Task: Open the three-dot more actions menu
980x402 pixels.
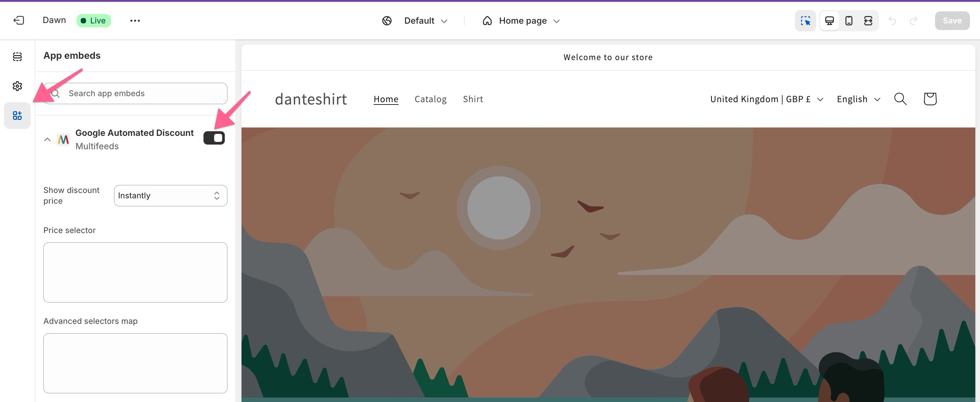Action: [135, 21]
